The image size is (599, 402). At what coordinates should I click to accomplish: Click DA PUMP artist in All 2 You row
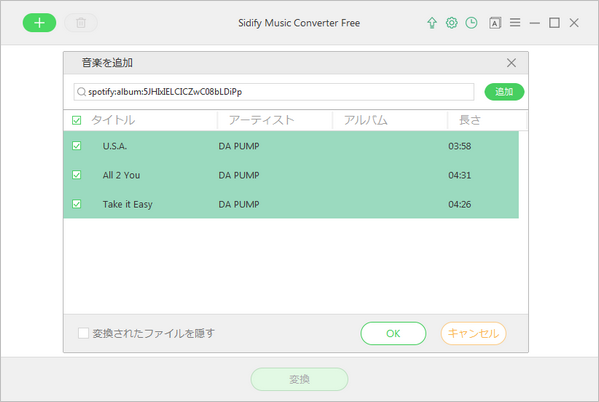(x=239, y=175)
